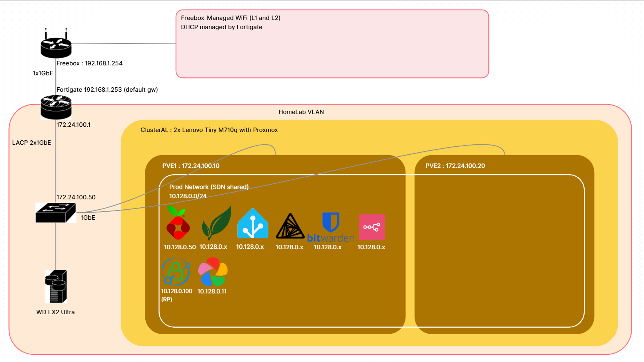The image size is (644, 362).
Task: Click the Prod Network (SDN shared) text
Action: pos(209,187)
